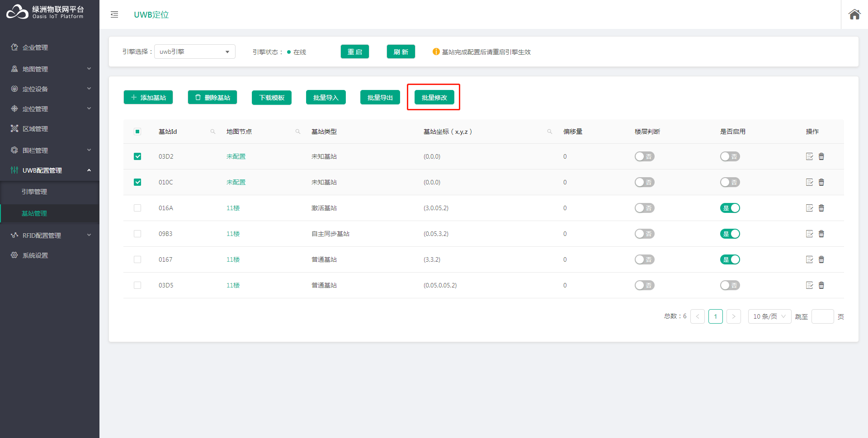Delete base station 09B3 via trash icon

pos(821,234)
